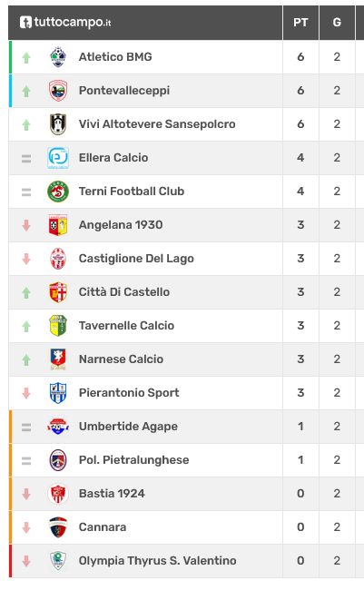Click the Atletico BMG team crest
Screen dimensions: 364x590
[58, 57]
